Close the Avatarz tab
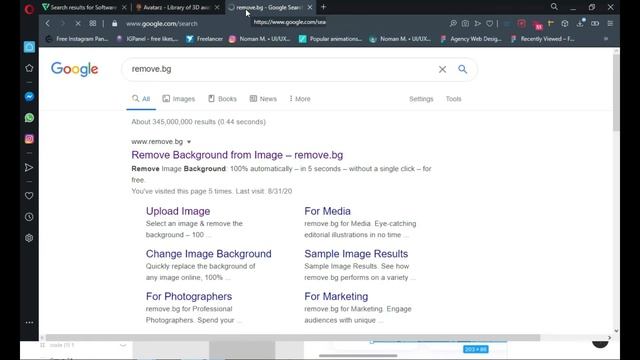The image size is (640, 360). (217, 7)
